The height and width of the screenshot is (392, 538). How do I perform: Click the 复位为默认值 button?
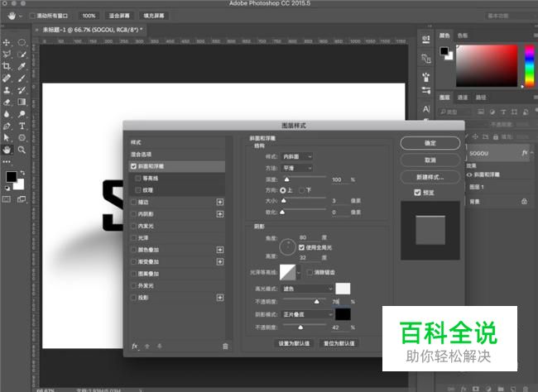(x=339, y=343)
